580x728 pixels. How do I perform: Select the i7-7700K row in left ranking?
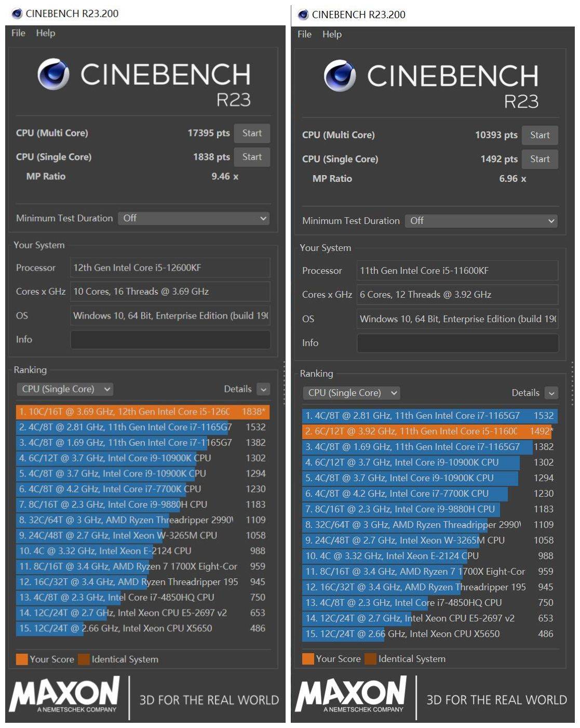[x=143, y=489]
